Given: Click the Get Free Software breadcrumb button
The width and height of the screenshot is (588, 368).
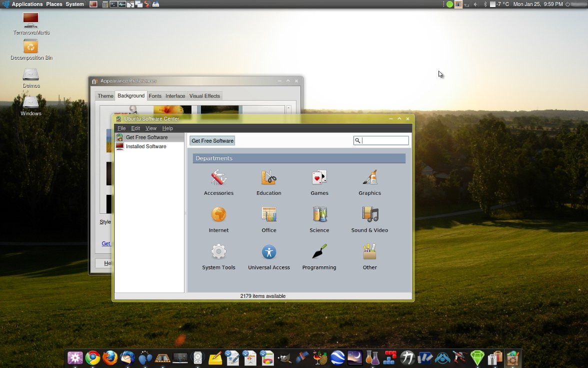Looking at the screenshot, I should (212, 141).
